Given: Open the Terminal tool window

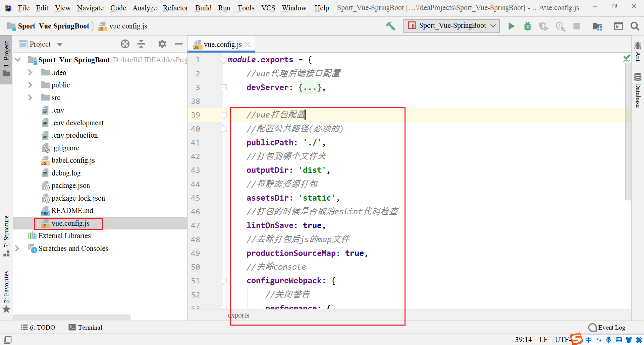Looking at the screenshot, I should click(85, 327).
